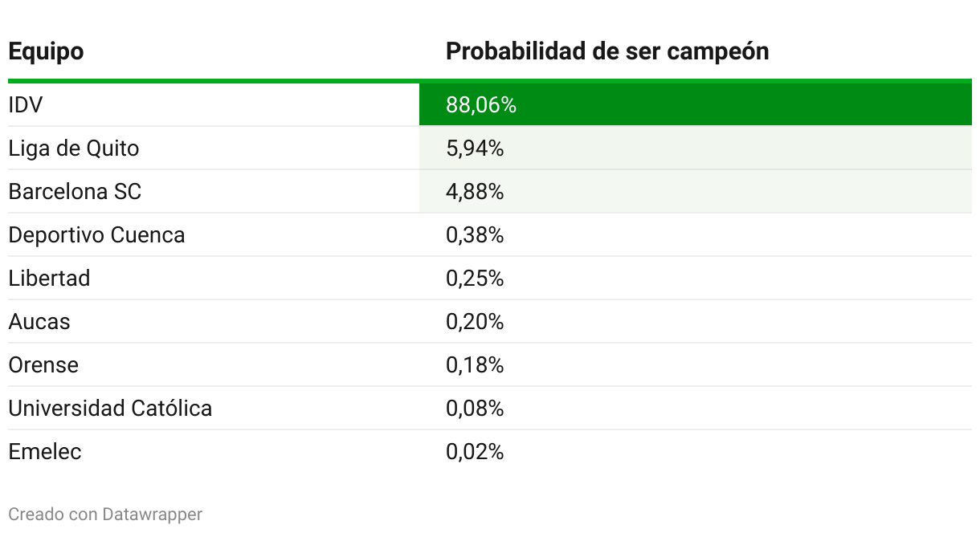Screen dimensions: 980x533
Task: Select the IDV team cell
Action: [26, 105]
